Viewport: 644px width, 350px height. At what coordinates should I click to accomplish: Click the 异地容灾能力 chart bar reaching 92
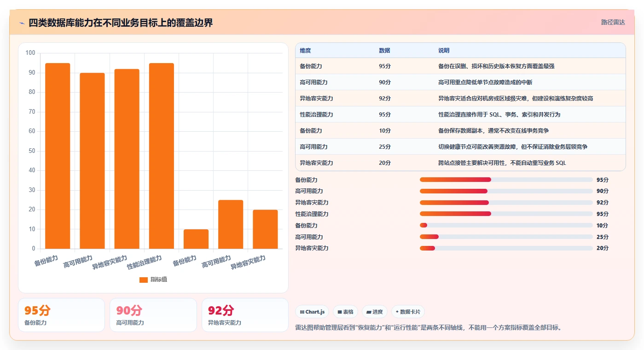(x=127, y=159)
